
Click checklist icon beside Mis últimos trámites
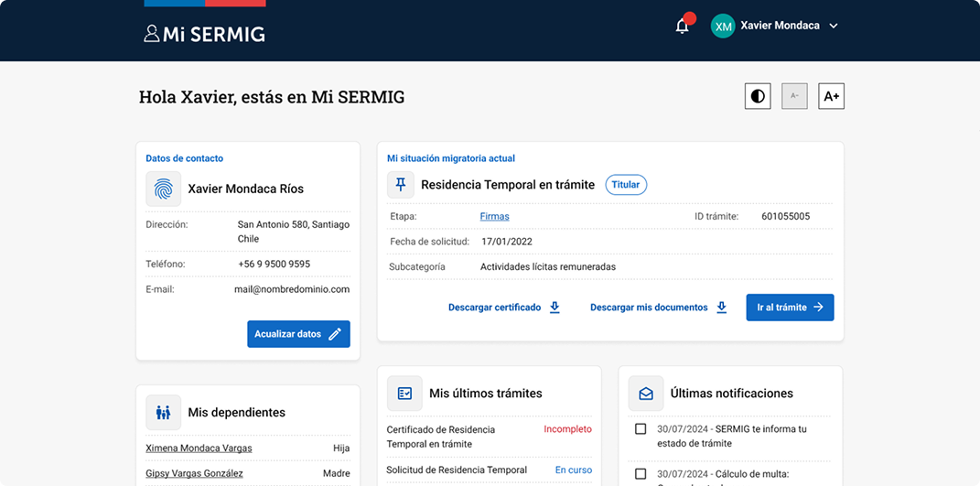point(405,394)
